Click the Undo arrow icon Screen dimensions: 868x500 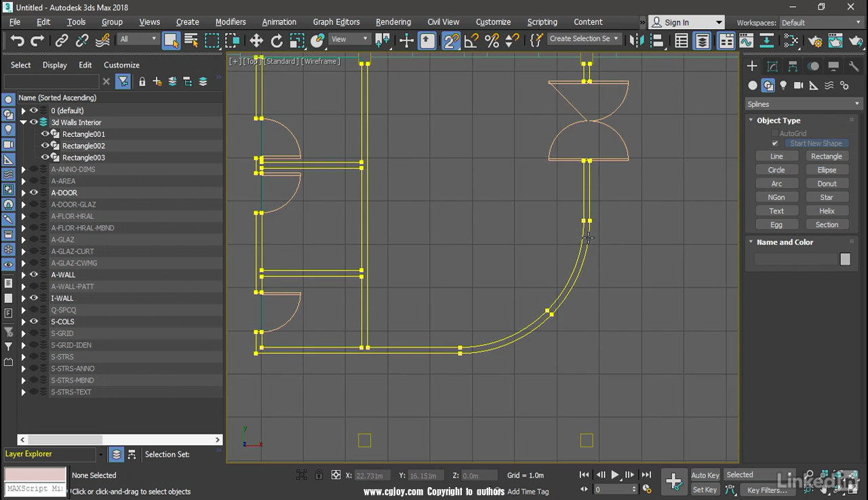click(18, 40)
